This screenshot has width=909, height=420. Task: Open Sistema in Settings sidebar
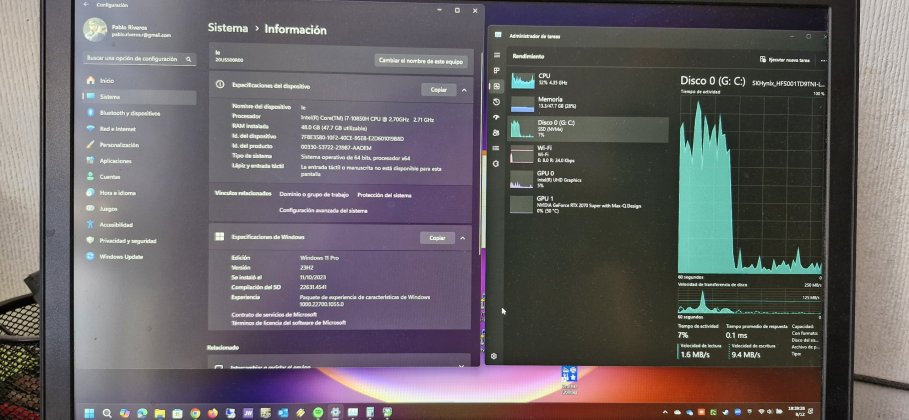tap(139, 97)
